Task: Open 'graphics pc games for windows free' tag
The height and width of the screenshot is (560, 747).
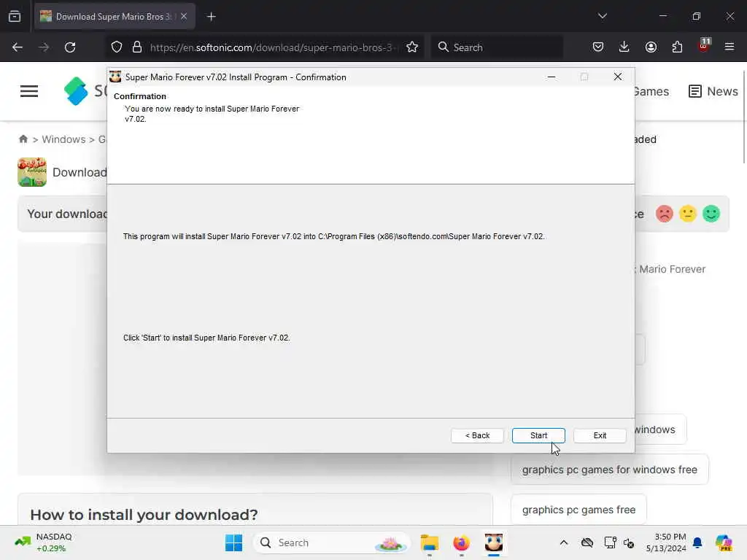Action: click(x=609, y=470)
